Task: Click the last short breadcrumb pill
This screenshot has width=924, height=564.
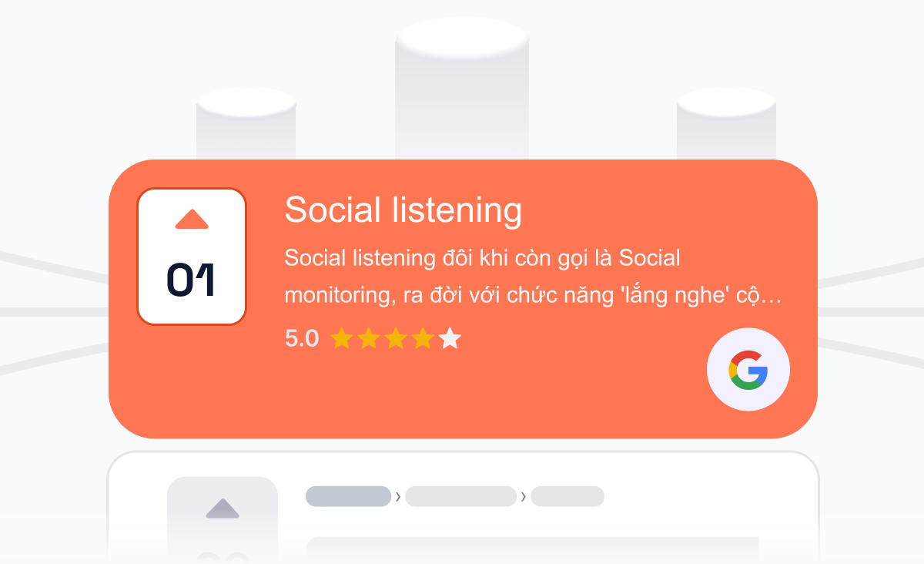Action: 567,496
